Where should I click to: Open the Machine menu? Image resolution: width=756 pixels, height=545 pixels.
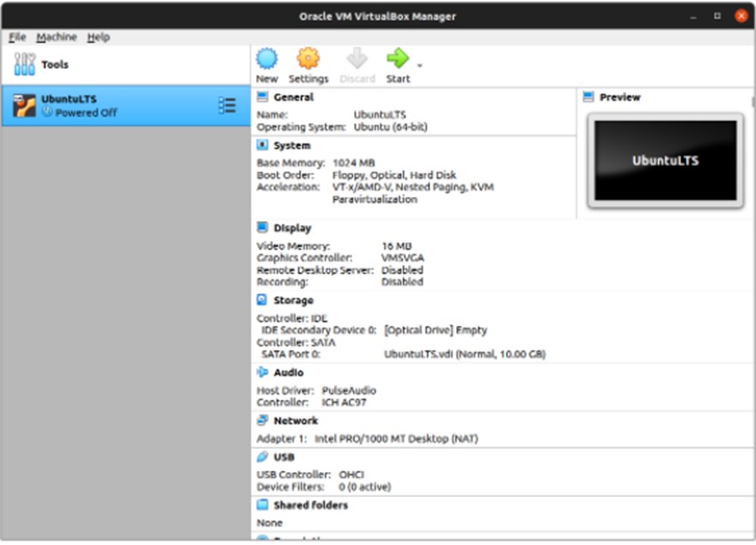[57, 37]
